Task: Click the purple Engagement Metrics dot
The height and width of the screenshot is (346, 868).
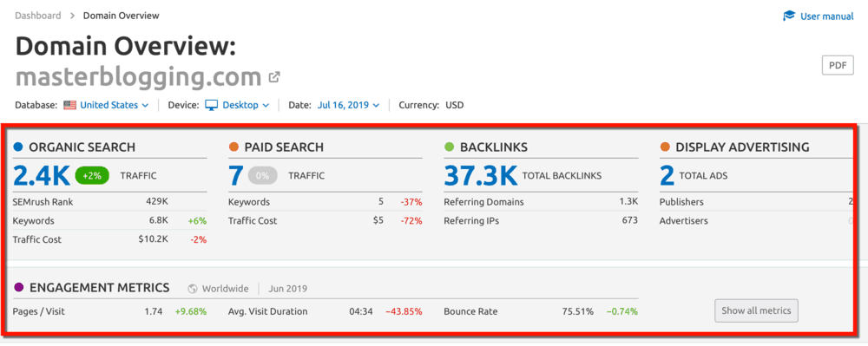Action: pyautogui.click(x=19, y=287)
